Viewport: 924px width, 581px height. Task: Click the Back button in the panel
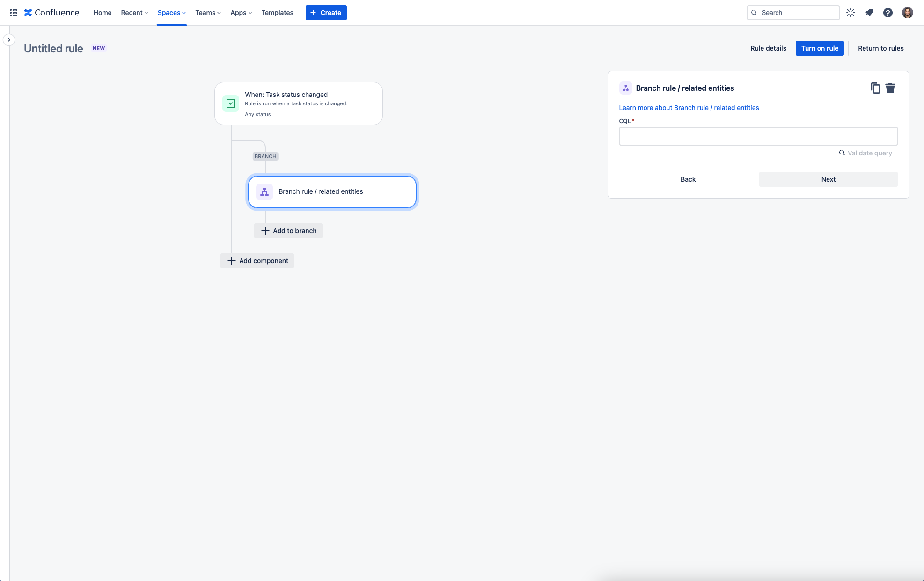pyautogui.click(x=688, y=179)
